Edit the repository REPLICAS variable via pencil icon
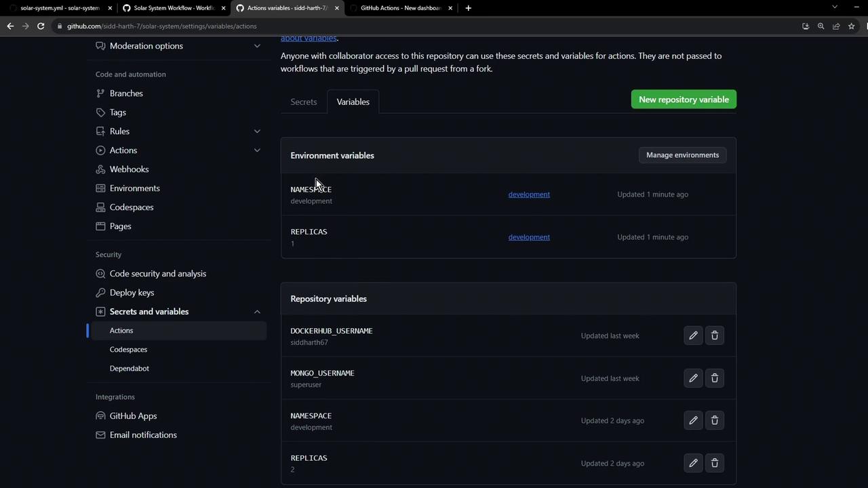The image size is (868, 488). [693, 464]
